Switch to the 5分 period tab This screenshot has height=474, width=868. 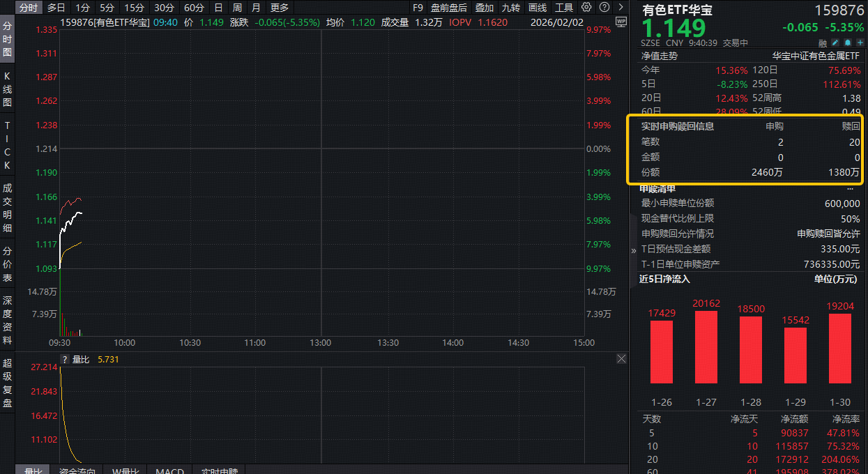point(106,8)
